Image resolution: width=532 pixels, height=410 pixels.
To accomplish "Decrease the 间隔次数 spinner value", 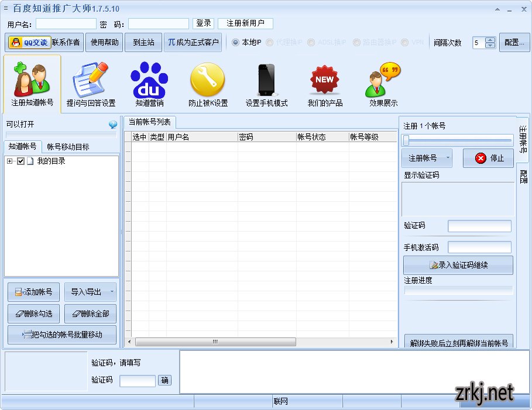I will 490,46.
